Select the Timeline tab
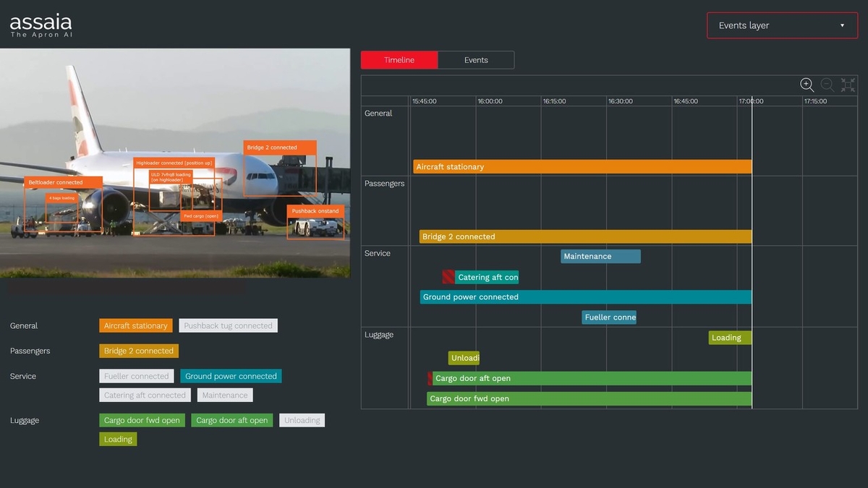Viewport: 868px width, 488px height. click(399, 60)
